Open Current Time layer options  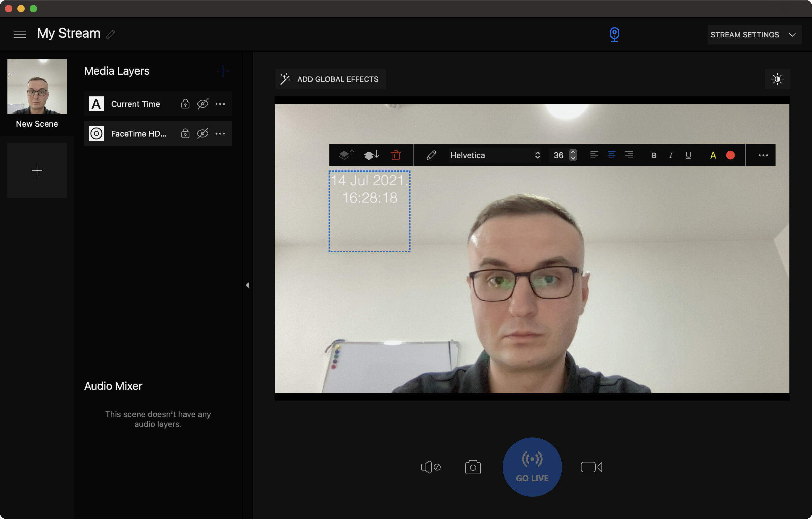220,104
